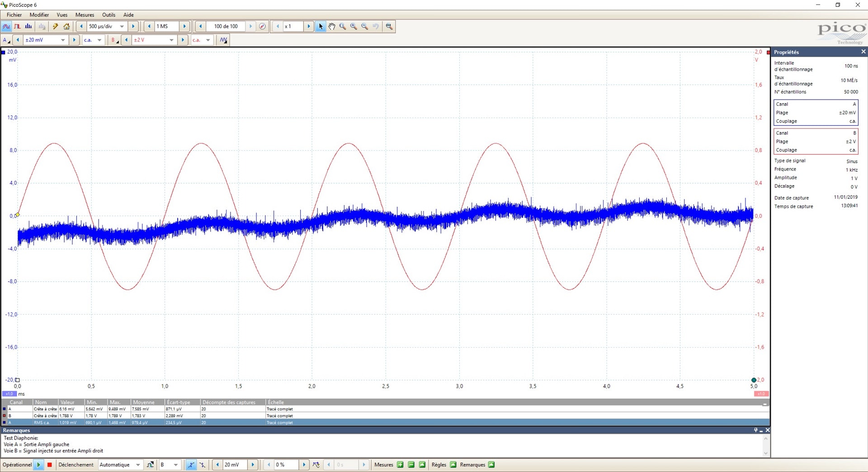
Task: Switch to Persistence mode
Action: point(17,26)
